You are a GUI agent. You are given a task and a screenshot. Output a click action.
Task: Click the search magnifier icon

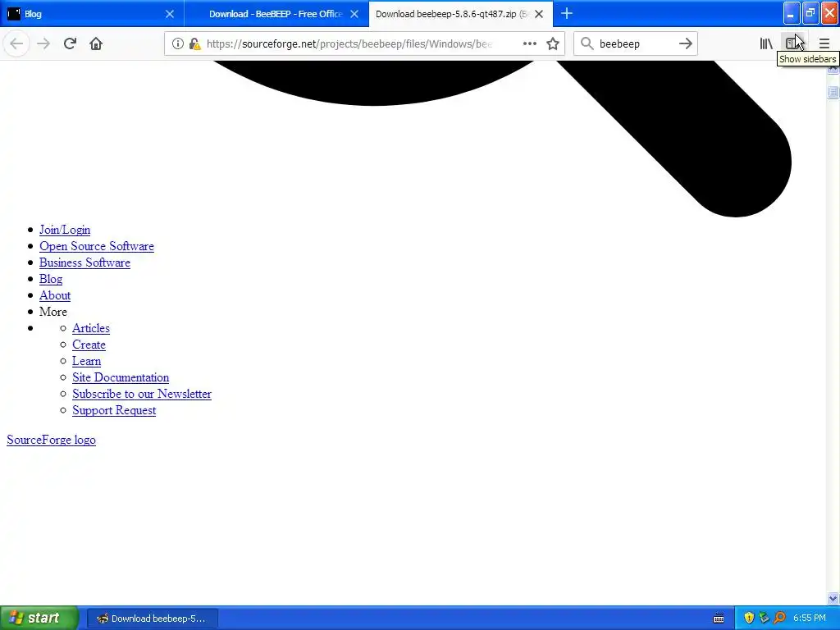(x=587, y=44)
